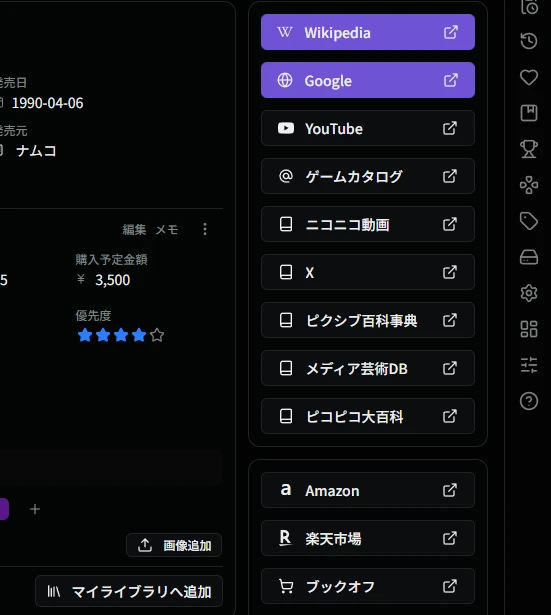Open the settings gear icon in sidebar

[529, 293]
